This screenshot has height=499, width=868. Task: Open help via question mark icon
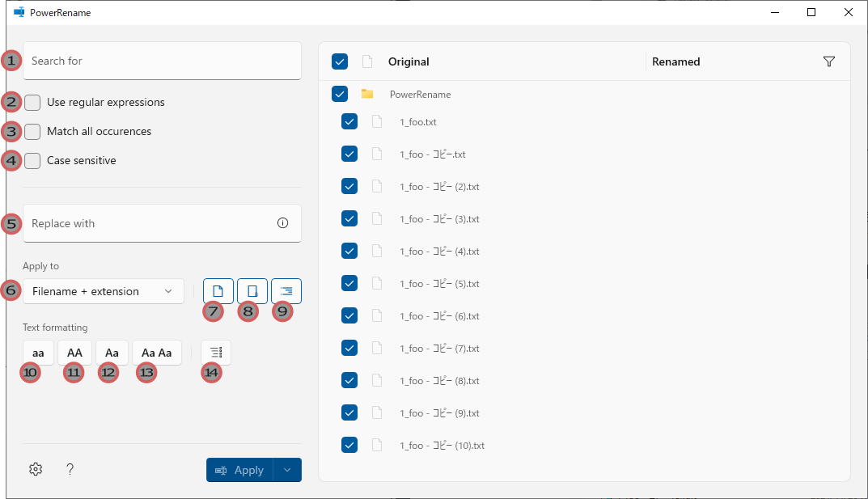pos(70,469)
